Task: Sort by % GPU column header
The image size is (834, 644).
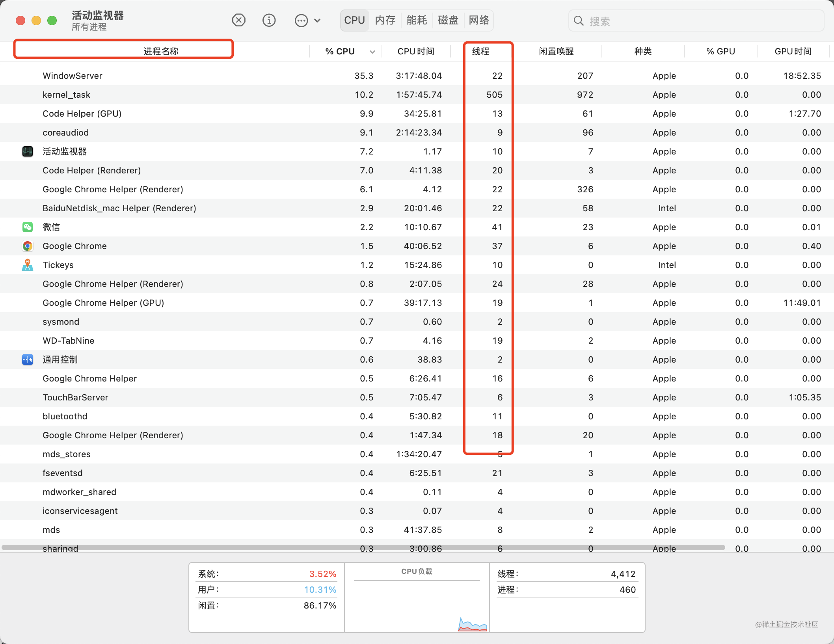Action: [x=720, y=51]
